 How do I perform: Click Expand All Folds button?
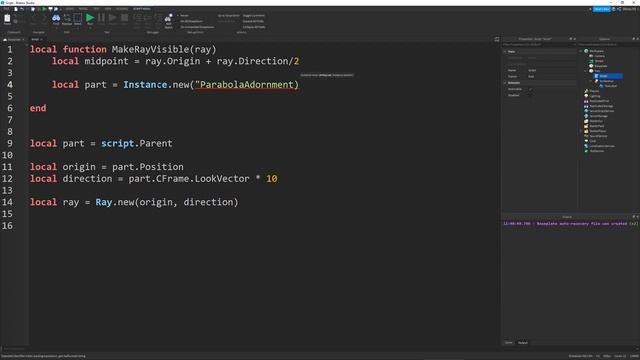(253, 21)
